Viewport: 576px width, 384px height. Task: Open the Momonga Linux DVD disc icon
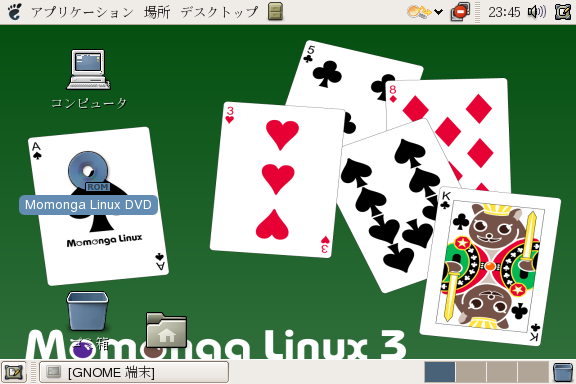click(89, 172)
